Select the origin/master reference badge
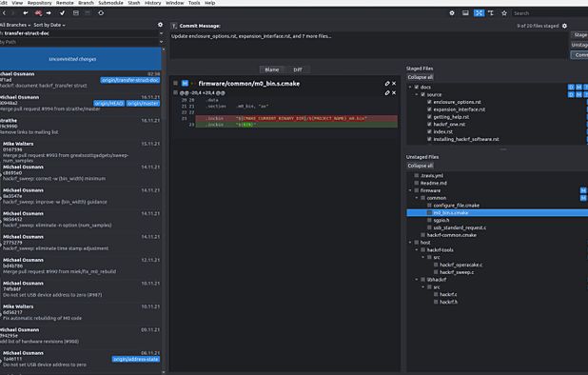This screenshot has height=375, width=588. coord(143,104)
